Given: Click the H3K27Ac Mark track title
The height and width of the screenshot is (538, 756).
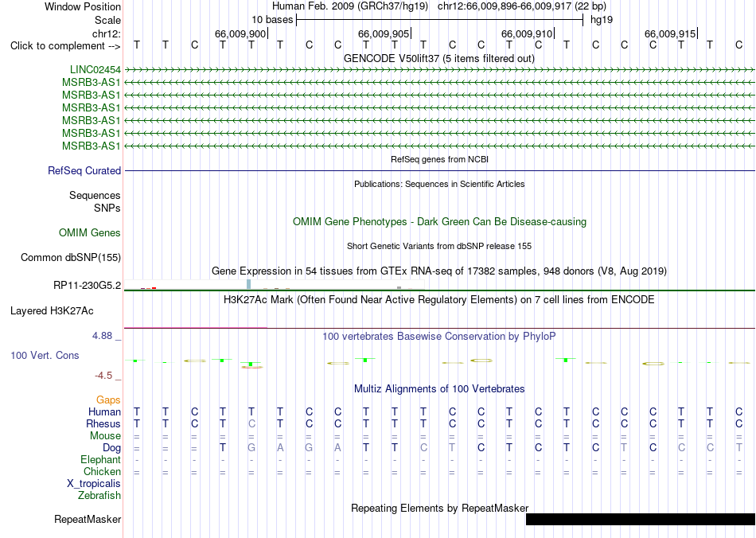Looking at the screenshot, I should 438,299.
